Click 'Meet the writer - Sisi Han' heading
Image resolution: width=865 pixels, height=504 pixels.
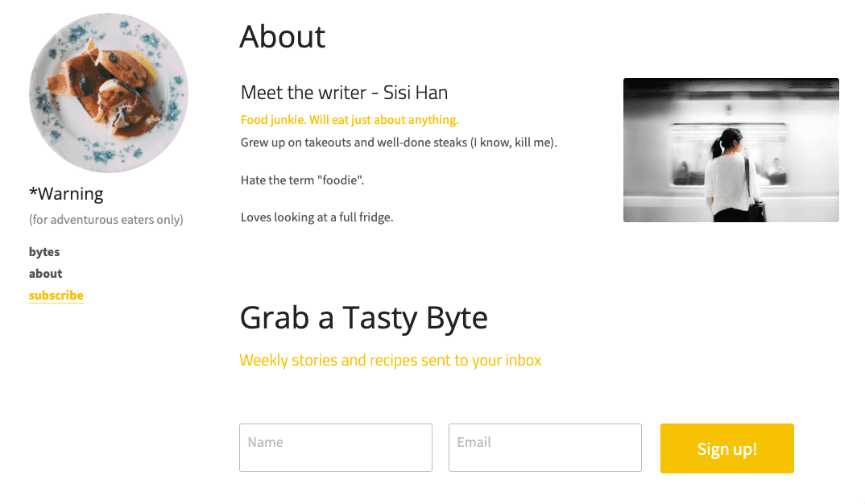click(x=344, y=92)
